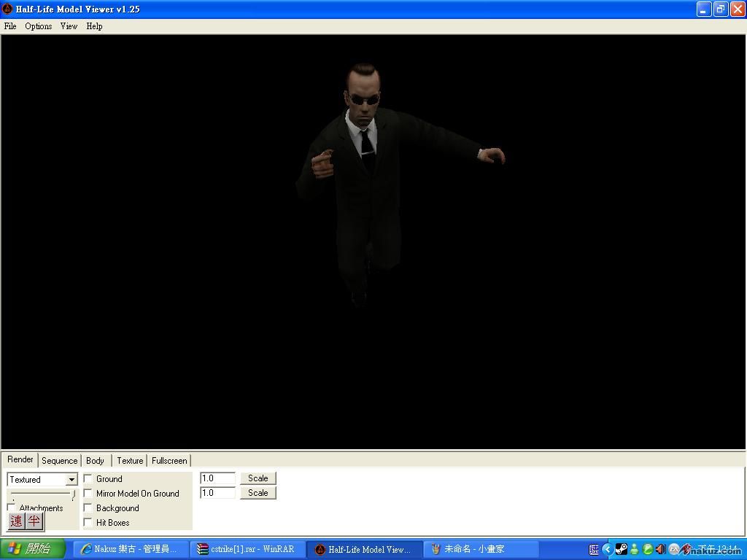Screen dimensions: 747x560
Task: Open the Help menu
Action: coord(94,26)
